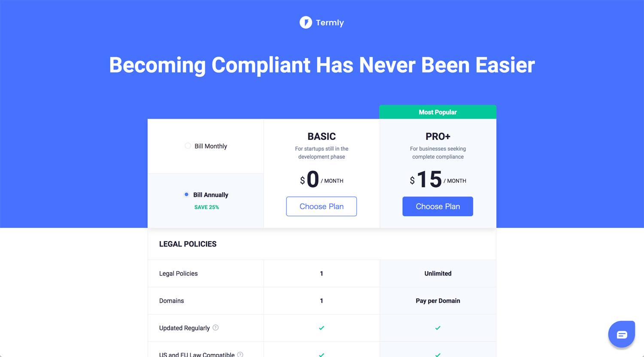Click the Bill Annually label text

point(211,195)
